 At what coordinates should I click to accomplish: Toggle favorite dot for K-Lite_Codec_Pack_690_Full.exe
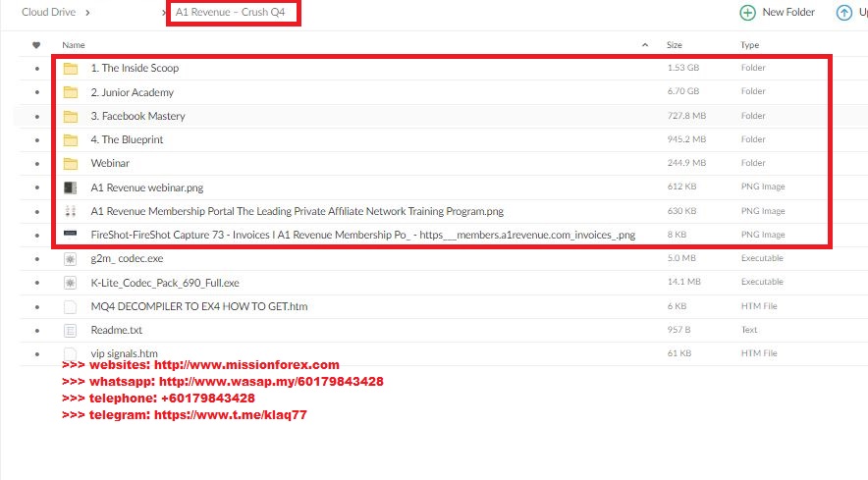37,283
